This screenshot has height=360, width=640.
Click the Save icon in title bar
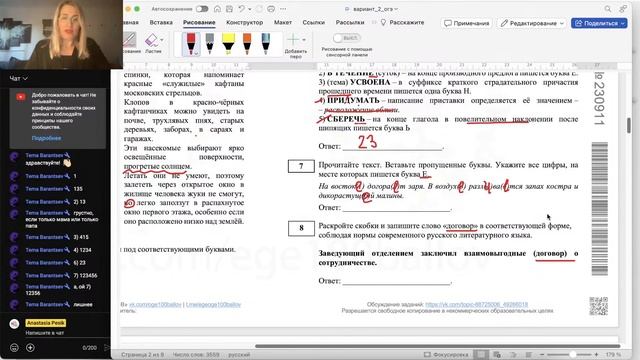pos(229,9)
